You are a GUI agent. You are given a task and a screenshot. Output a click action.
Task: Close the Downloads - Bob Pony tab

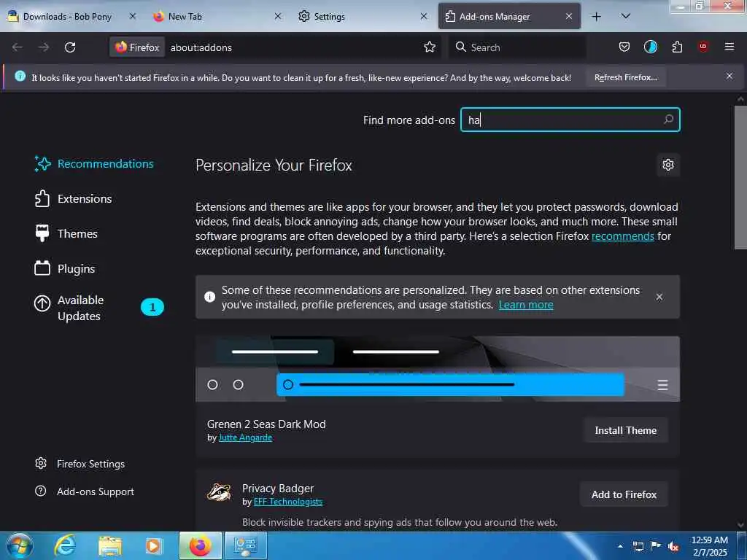tap(133, 16)
